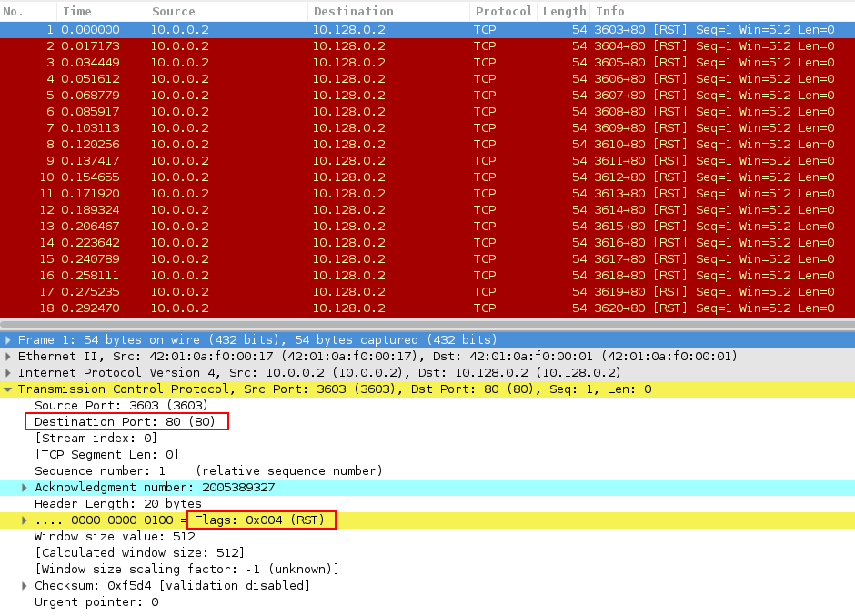Image resolution: width=855 pixels, height=616 pixels.
Task: Select the Calculated window size: 512 line
Action: (x=427, y=552)
